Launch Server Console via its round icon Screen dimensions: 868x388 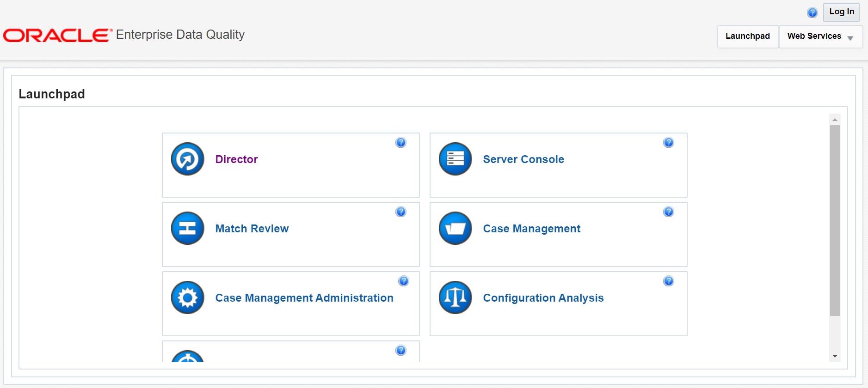pos(455,159)
